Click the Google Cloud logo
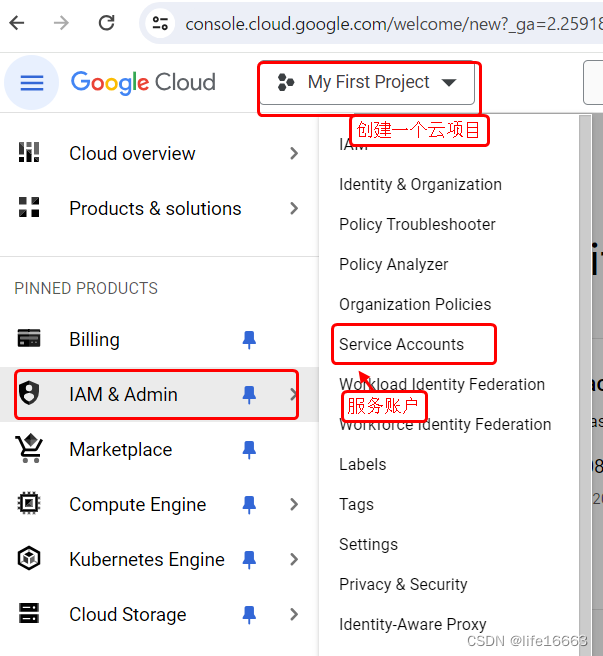The width and height of the screenshot is (603, 656). pos(143,82)
